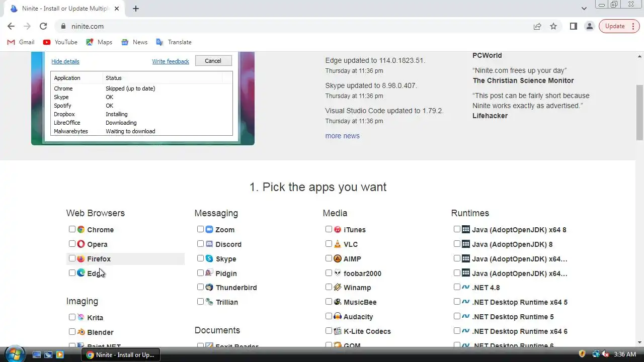Click the Chrome browser icon in app list
Screen dimensions: 644x362
point(81,229)
